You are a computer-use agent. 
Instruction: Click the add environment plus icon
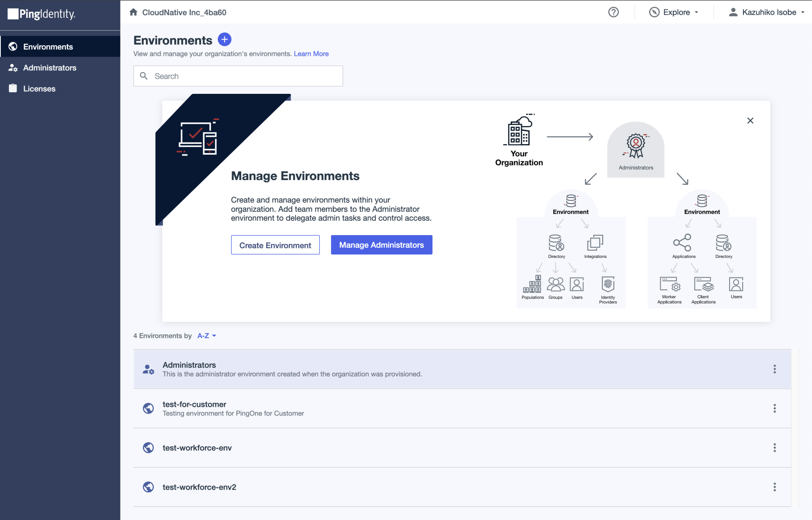[225, 39]
